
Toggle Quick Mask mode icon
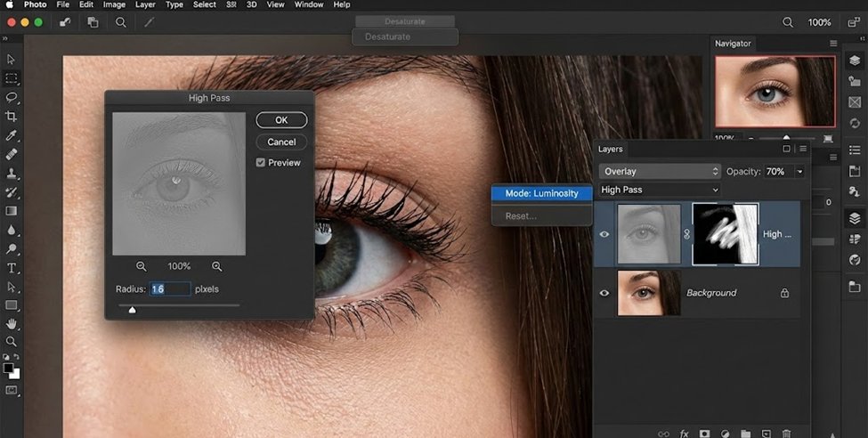pos(11,391)
